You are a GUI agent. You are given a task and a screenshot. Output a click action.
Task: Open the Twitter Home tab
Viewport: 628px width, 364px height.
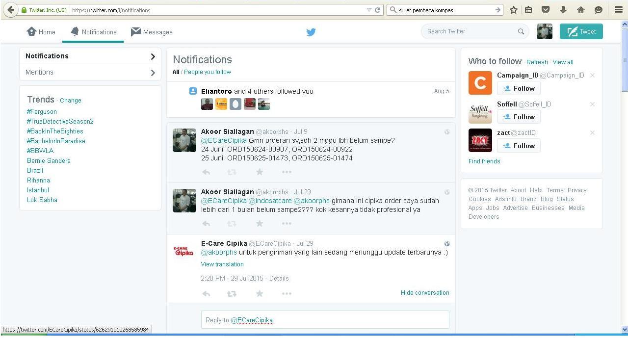point(41,32)
